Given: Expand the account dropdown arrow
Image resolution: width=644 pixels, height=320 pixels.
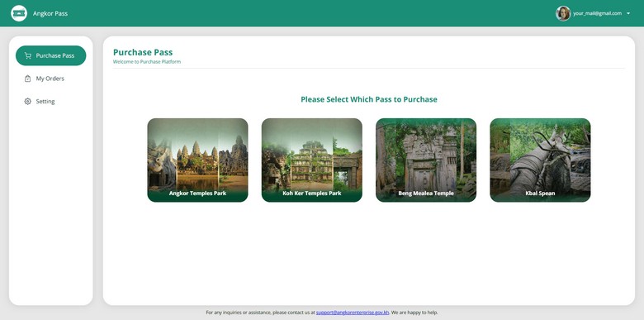Looking at the screenshot, I should tap(628, 13).
